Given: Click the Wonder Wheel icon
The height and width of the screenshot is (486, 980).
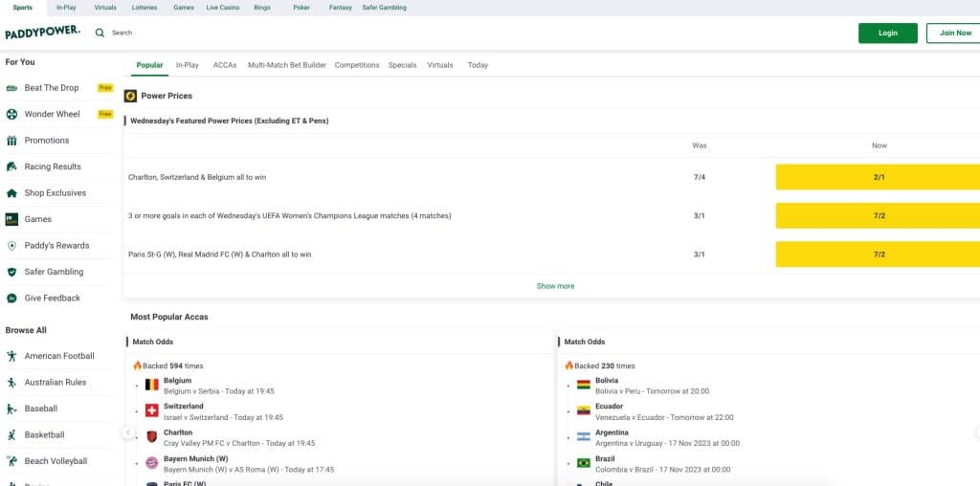Looking at the screenshot, I should coord(11,114).
